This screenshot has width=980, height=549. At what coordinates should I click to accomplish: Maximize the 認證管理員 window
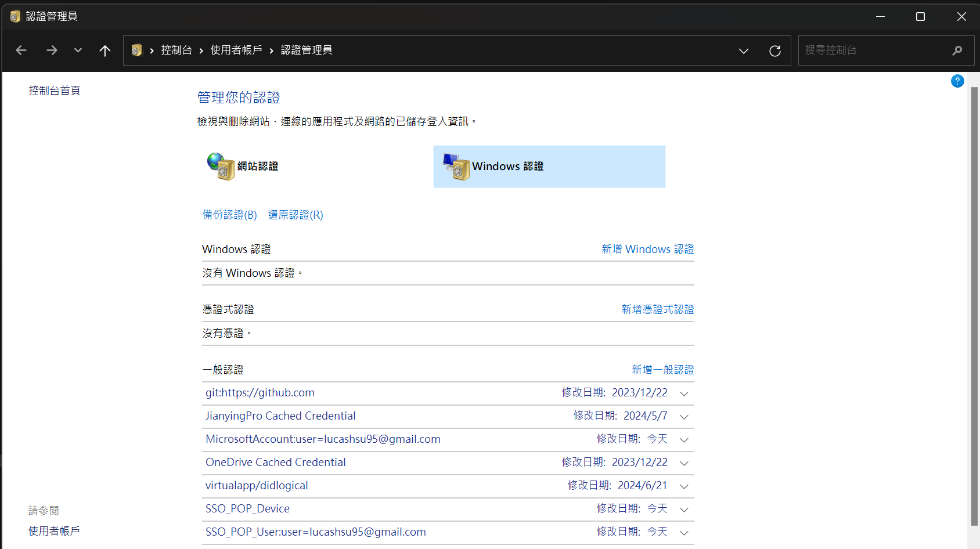(x=920, y=16)
